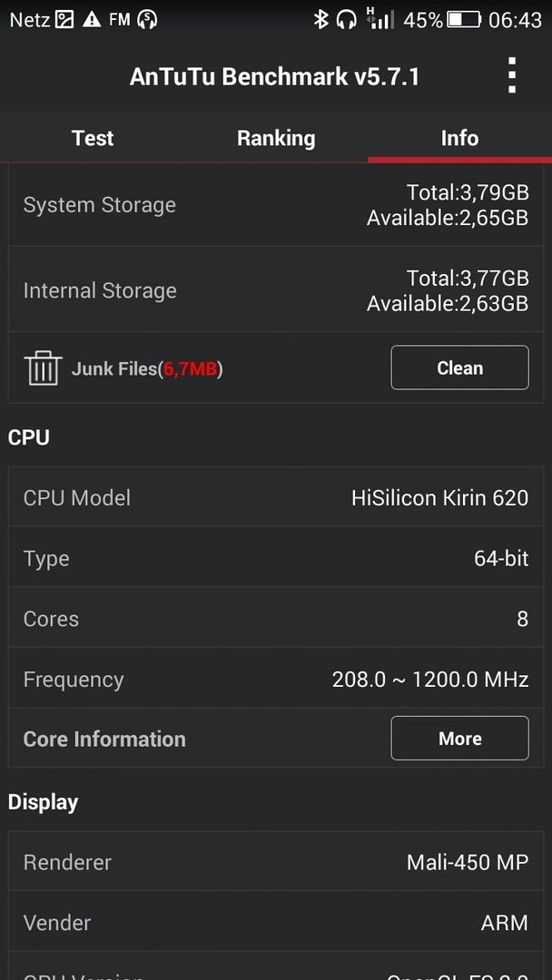Image resolution: width=552 pixels, height=980 pixels.
Task: Clean the junk files
Action: [459, 367]
